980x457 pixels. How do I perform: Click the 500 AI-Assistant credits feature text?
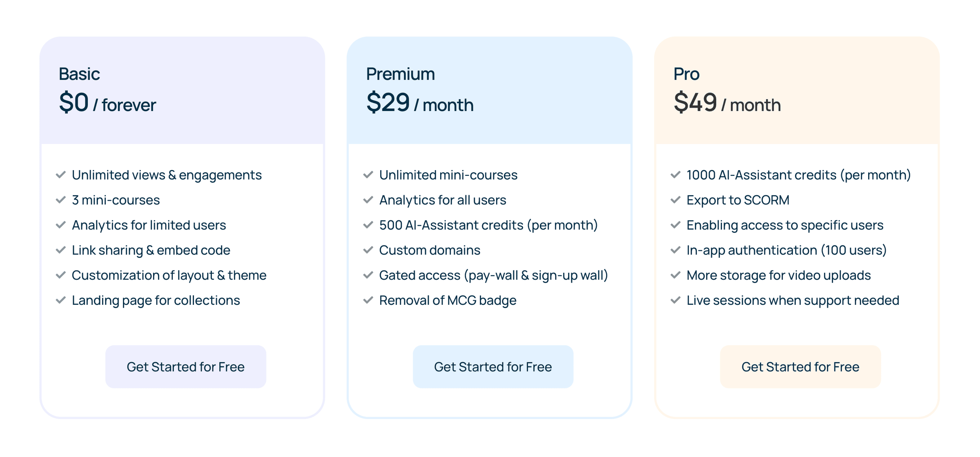(x=488, y=225)
